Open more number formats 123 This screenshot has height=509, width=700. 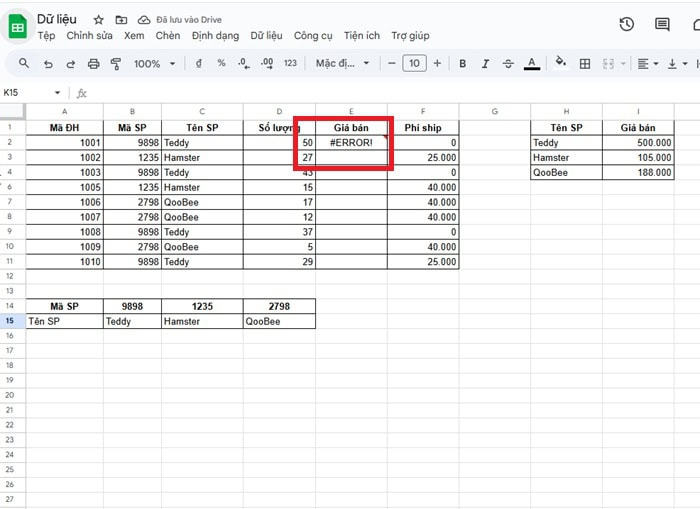pos(290,63)
